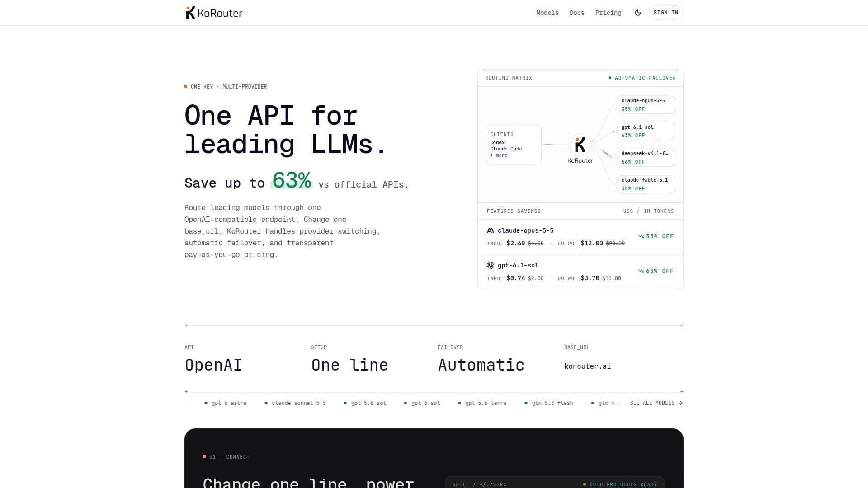Click gpt-5.6-terra in the model ticker
The image size is (868, 488).
(482, 403)
